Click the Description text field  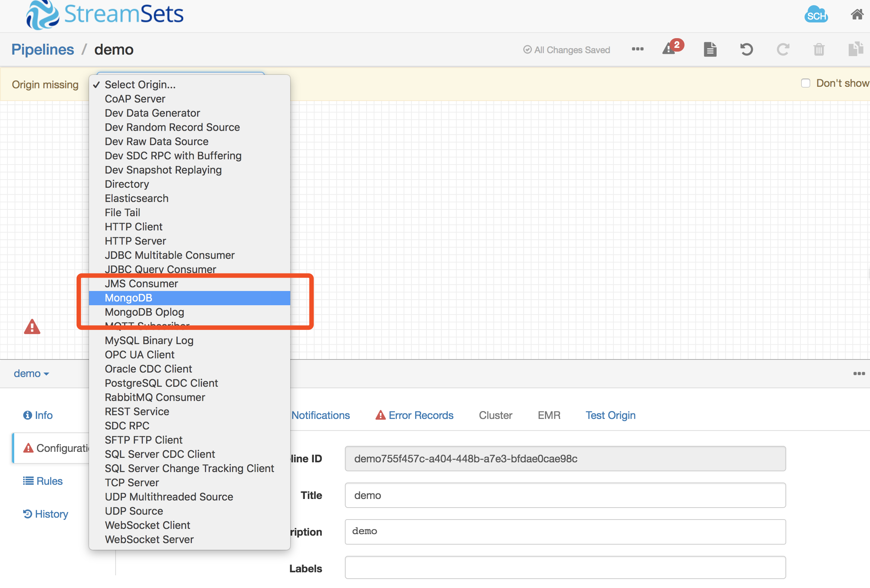[x=565, y=532]
